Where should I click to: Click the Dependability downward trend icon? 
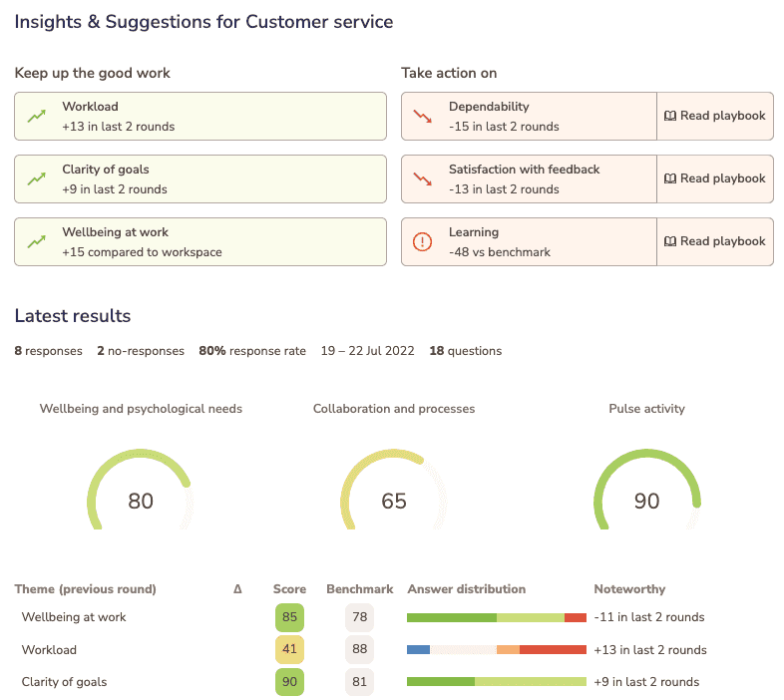click(x=423, y=116)
